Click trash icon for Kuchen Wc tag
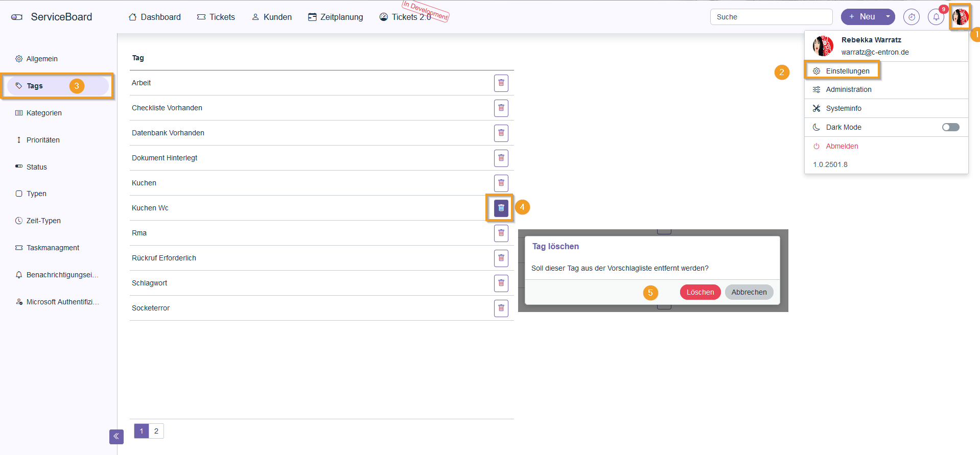 pyautogui.click(x=501, y=208)
